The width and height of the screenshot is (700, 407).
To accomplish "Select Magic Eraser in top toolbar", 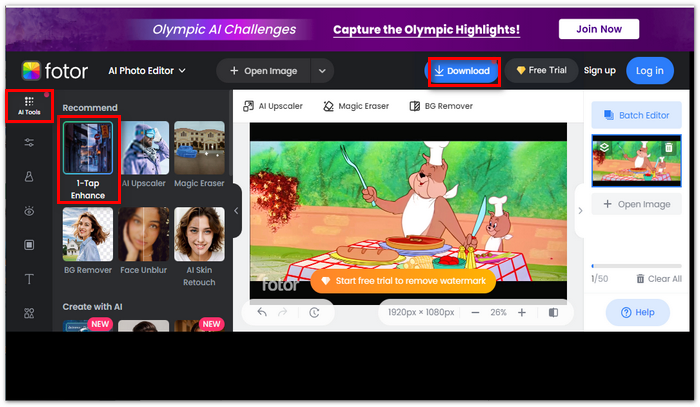I will [356, 106].
